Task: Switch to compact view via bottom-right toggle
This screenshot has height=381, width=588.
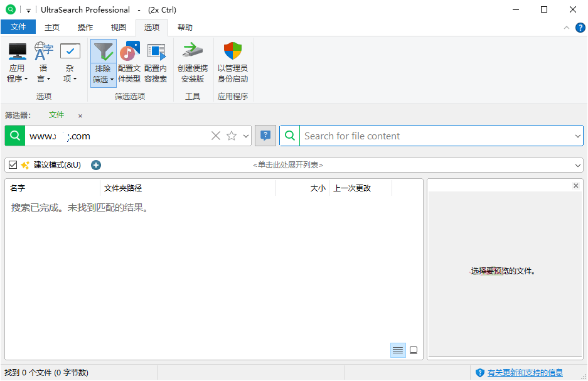Action: [413, 350]
